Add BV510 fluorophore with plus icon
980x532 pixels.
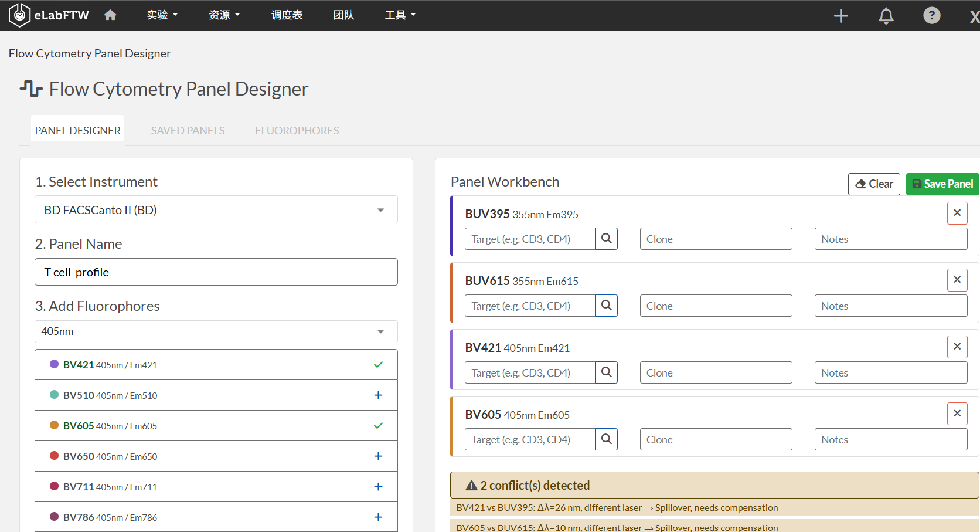point(378,395)
